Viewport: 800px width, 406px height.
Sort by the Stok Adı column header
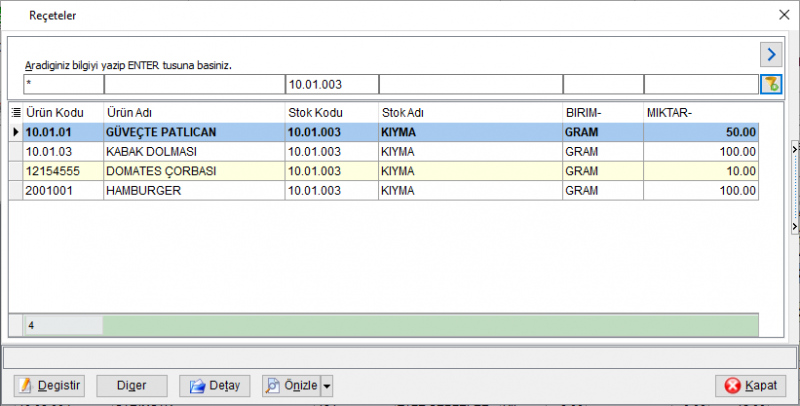tap(403, 113)
